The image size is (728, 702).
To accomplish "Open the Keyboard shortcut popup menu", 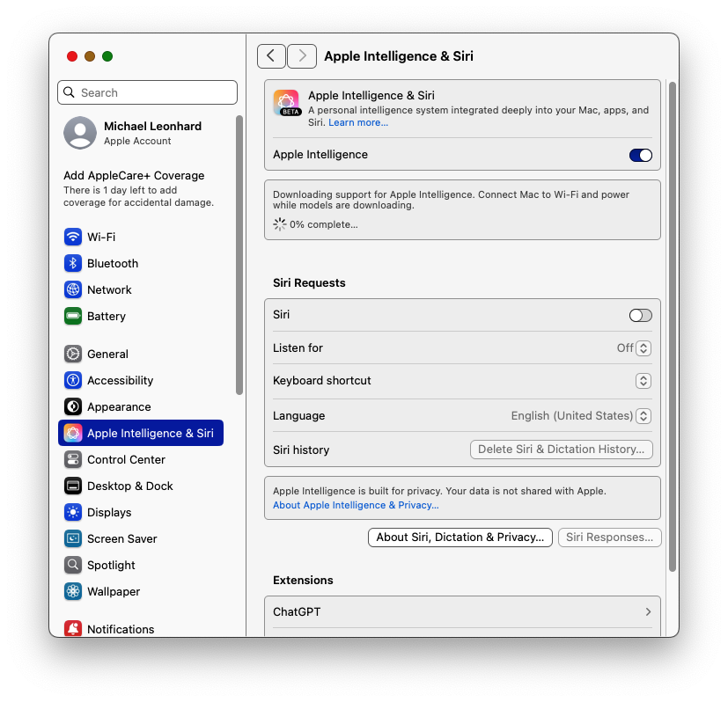I will (x=643, y=381).
